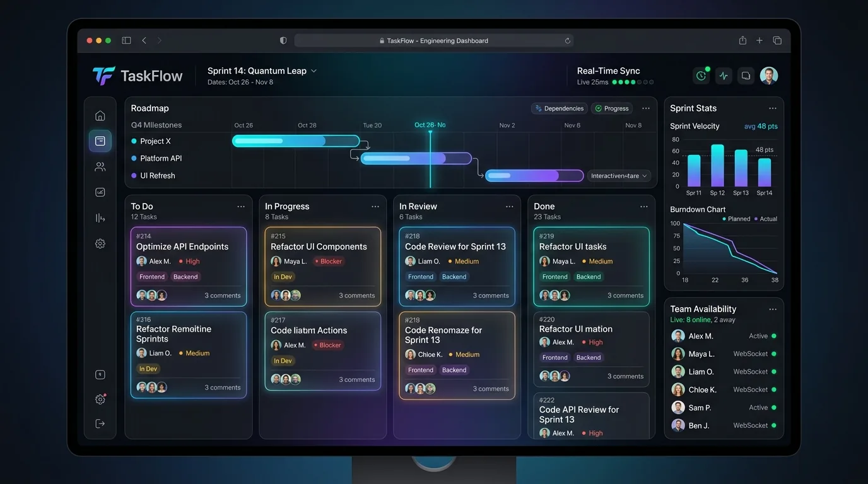Image resolution: width=868 pixels, height=484 pixels.
Task: Reload the page in address bar
Action: 567,40
